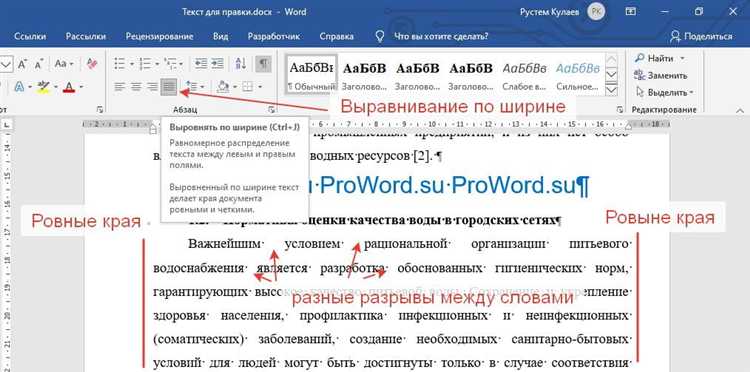This screenshot has width=750, height=372.
Task: Apply the yellow text highlight color
Action: [44, 87]
